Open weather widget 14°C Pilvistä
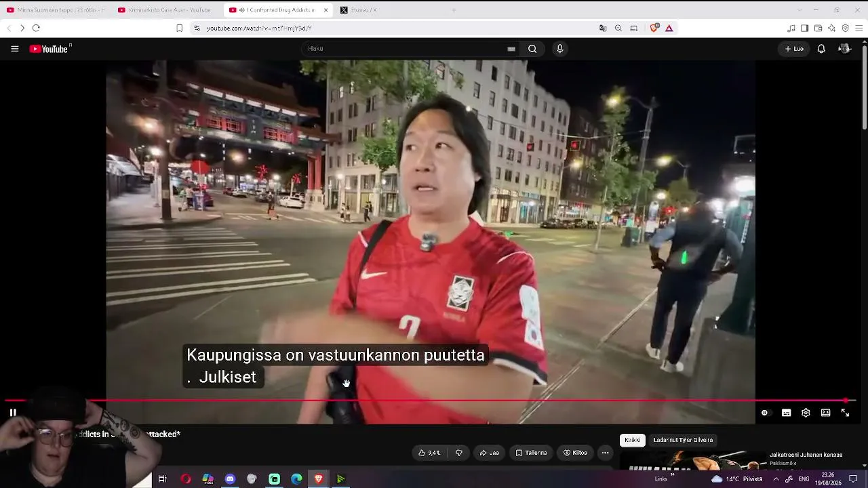 point(737,479)
